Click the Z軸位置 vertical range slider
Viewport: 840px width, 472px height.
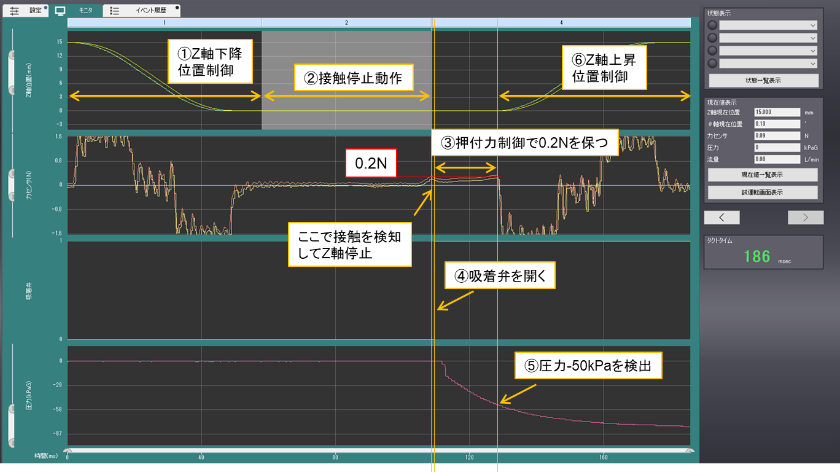10,70
